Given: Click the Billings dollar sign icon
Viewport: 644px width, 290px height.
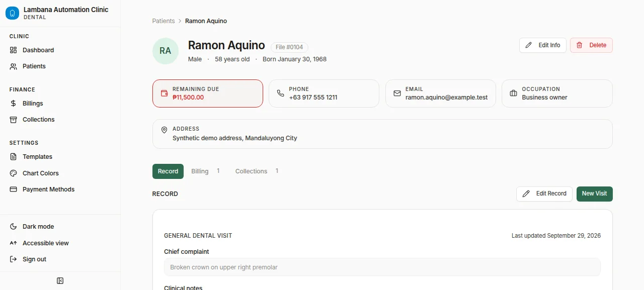Looking at the screenshot, I should (13, 104).
